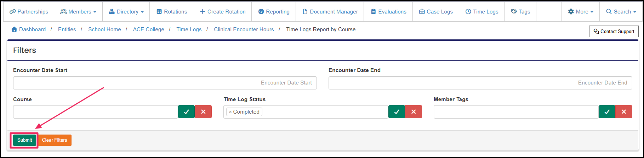Click the Tags label icon
This screenshot has height=158, width=644.
(x=514, y=12)
